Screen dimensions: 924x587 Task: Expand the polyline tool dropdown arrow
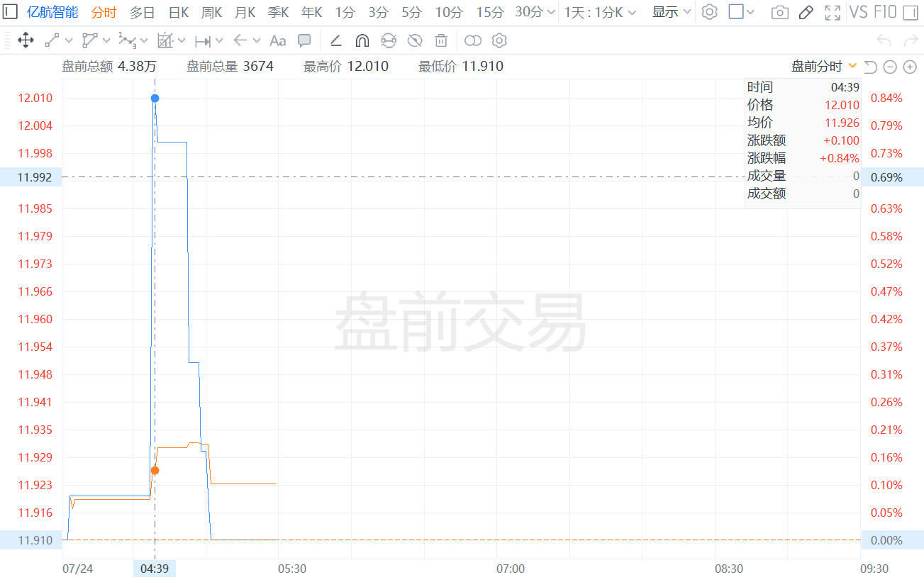[106, 41]
